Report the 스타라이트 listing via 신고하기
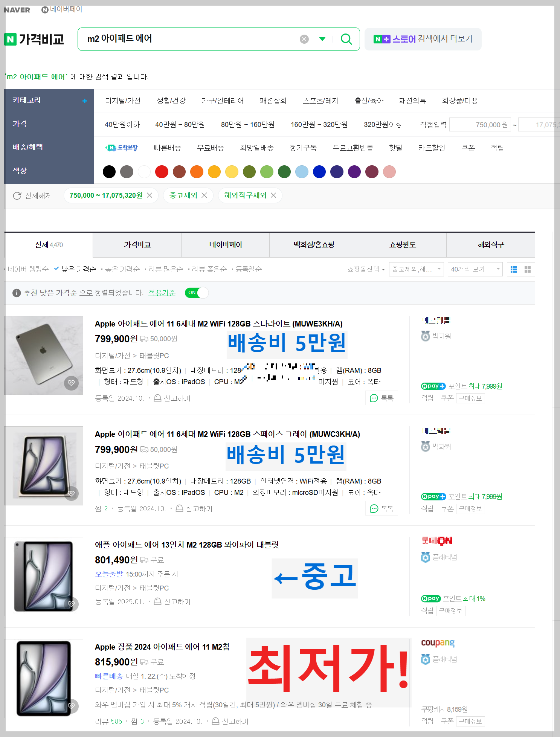The width and height of the screenshot is (560, 737). pos(172,398)
